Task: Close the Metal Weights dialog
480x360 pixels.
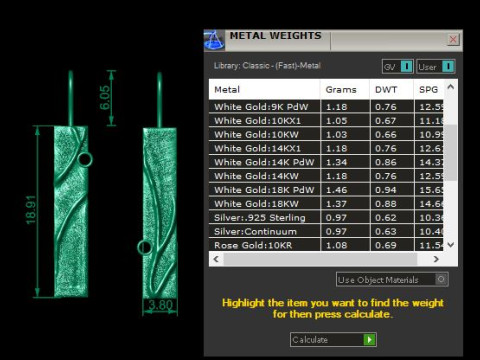Action: coord(453,40)
